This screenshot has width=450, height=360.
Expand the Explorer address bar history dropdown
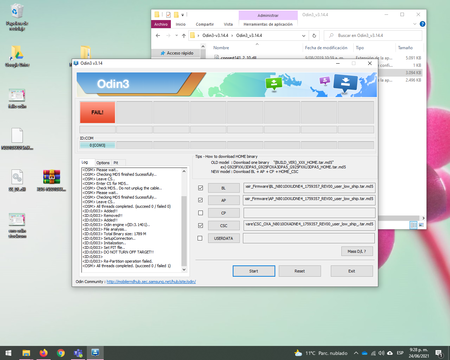pyautogui.click(x=303, y=35)
